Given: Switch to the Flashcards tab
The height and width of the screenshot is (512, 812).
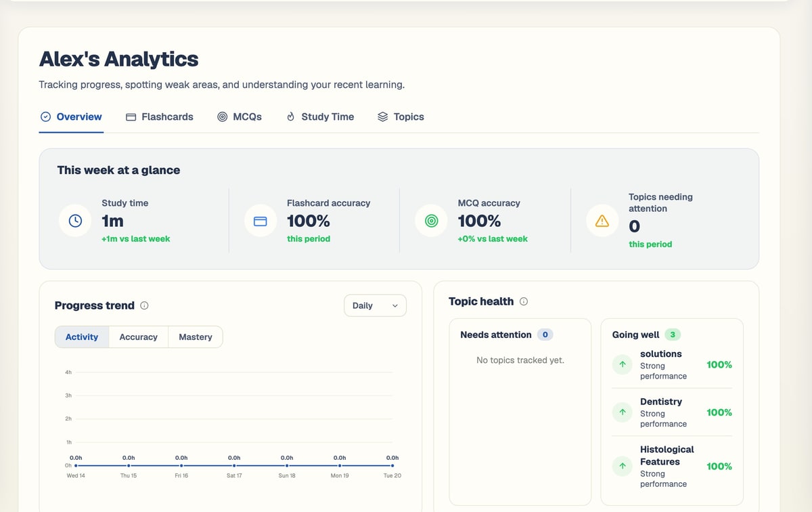Looking at the screenshot, I should coord(160,116).
